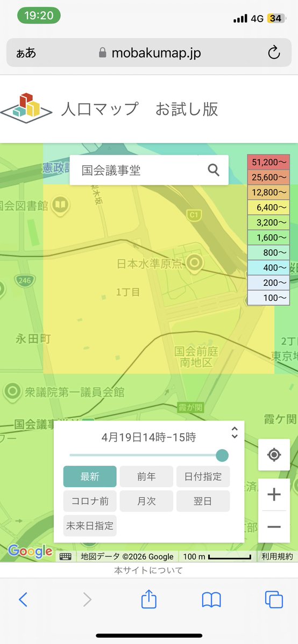The width and height of the screenshot is (298, 644).
Task: Click the 51,200～ legend swatch
Action: point(268,162)
